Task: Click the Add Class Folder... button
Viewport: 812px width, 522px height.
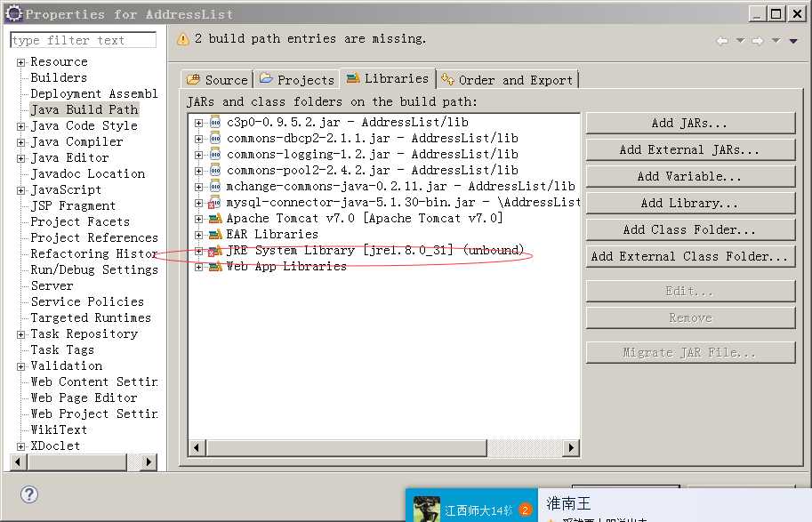Action: pos(690,230)
